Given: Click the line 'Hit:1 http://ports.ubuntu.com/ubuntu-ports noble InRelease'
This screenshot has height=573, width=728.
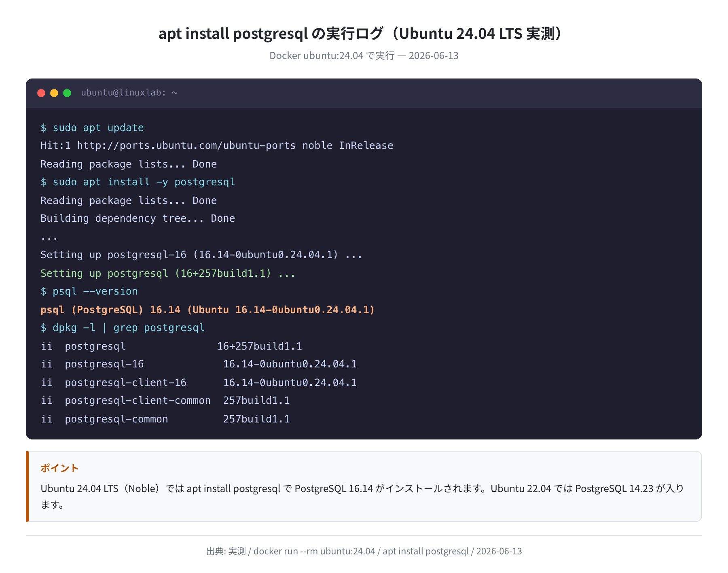Looking at the screenshot, I should [x=217, y=146].
